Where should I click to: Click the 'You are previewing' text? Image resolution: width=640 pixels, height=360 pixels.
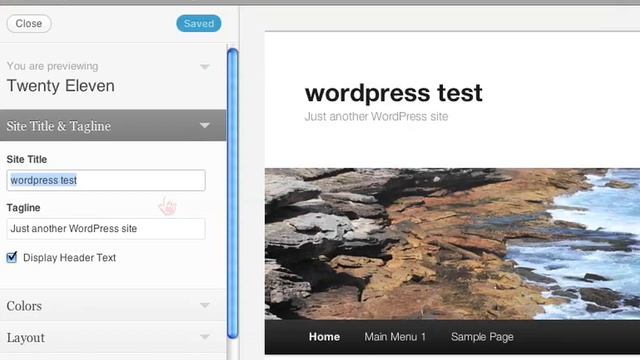52,66
